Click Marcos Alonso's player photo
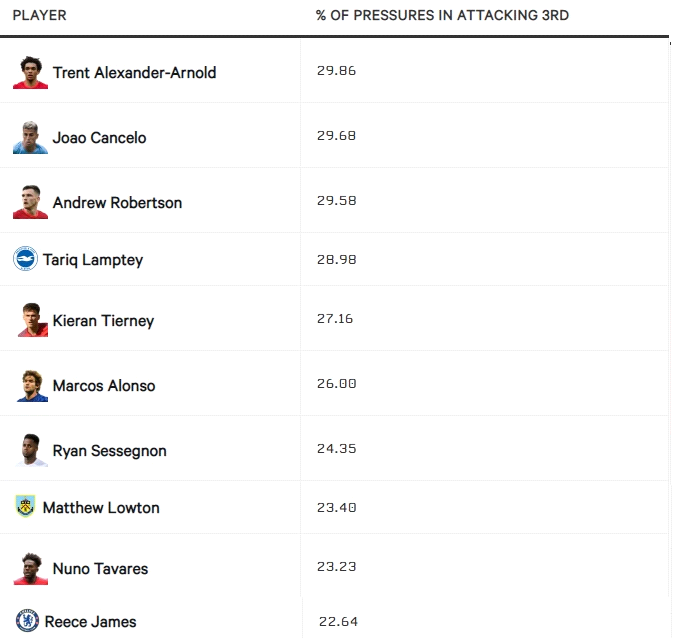 (x=32, y=385)
